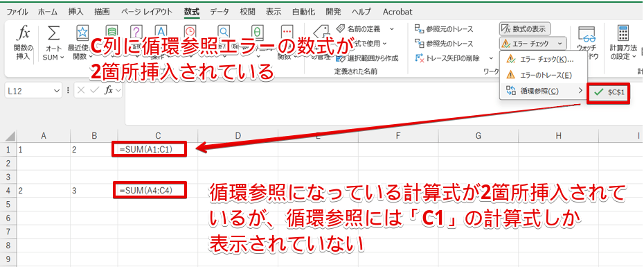Click the Select All corner triangle

click(x=10, y=136)
